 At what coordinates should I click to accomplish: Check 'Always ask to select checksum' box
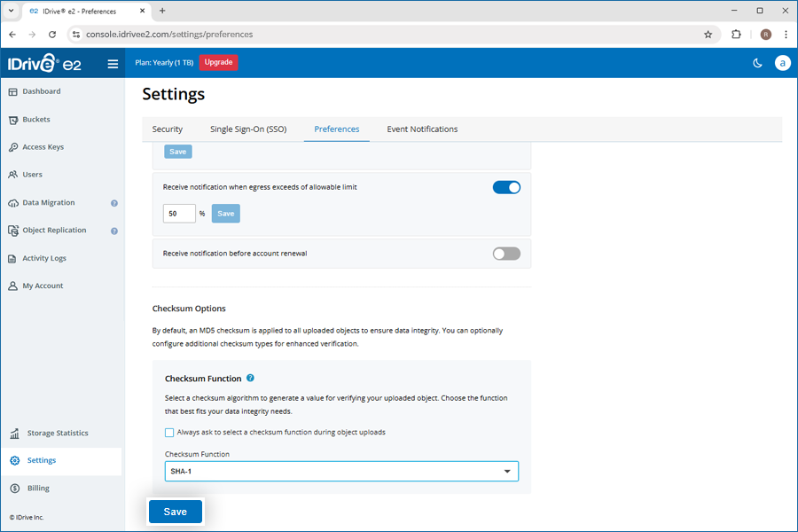tap(169, 433)
